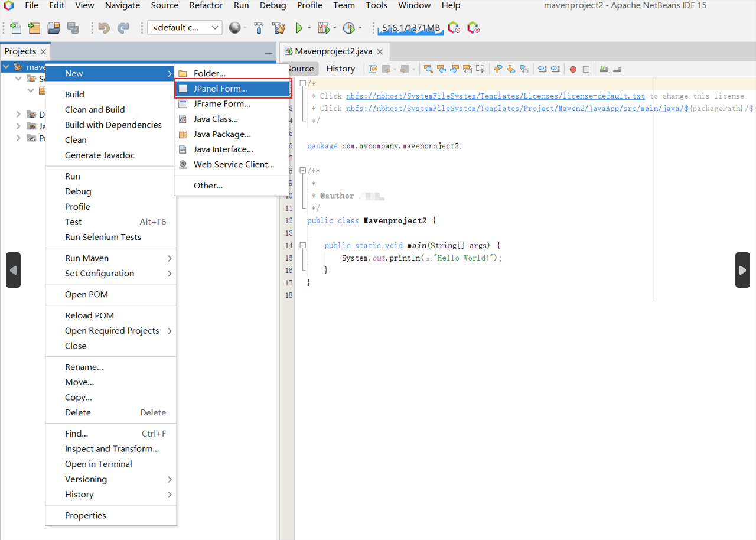Expand the Run Maven submenu

click(x=111, y=258)
